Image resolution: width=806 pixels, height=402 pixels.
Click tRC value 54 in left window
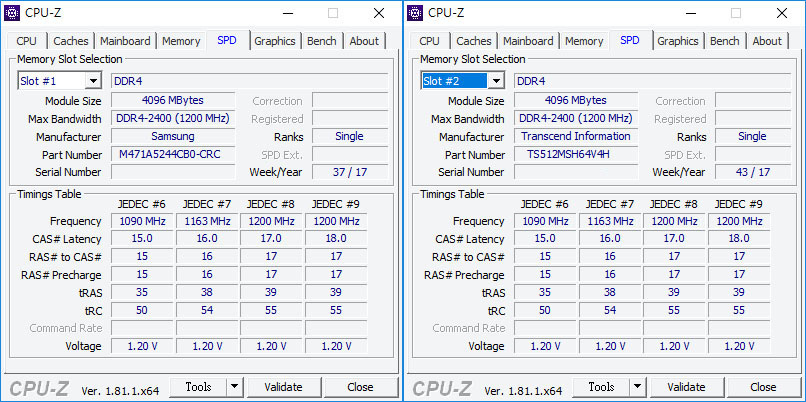207,310
